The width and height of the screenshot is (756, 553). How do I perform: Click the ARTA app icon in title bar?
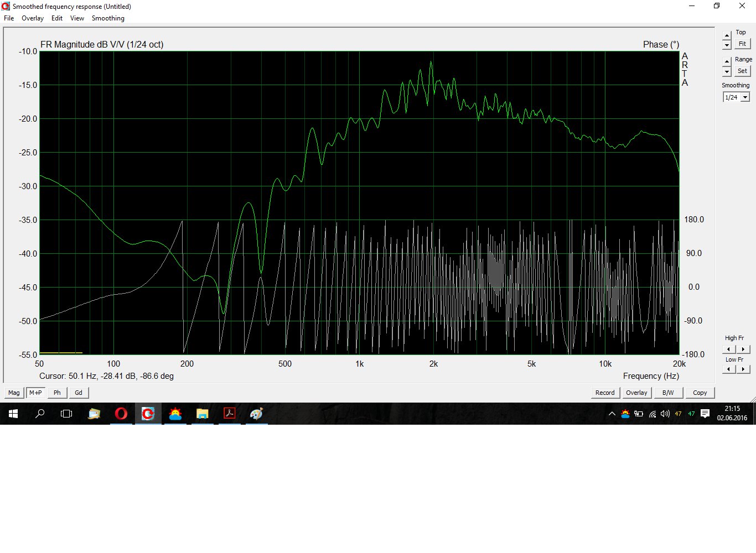tap(6, 6)
